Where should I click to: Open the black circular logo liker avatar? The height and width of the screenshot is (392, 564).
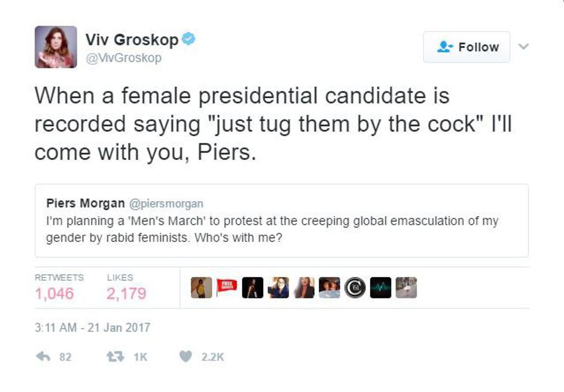(355, 287)
